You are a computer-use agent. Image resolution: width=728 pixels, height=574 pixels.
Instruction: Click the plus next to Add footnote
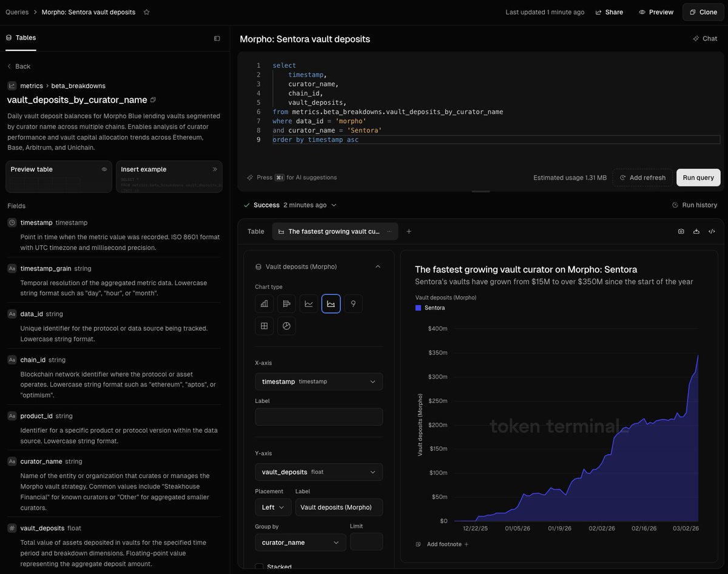(467, 544)
